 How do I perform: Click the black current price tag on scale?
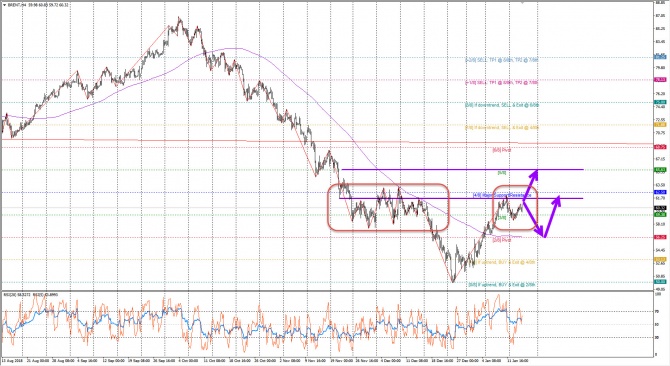660,208
